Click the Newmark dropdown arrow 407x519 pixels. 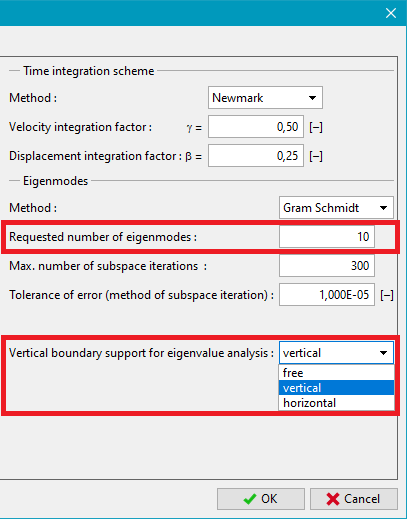(x=312, y=98)
